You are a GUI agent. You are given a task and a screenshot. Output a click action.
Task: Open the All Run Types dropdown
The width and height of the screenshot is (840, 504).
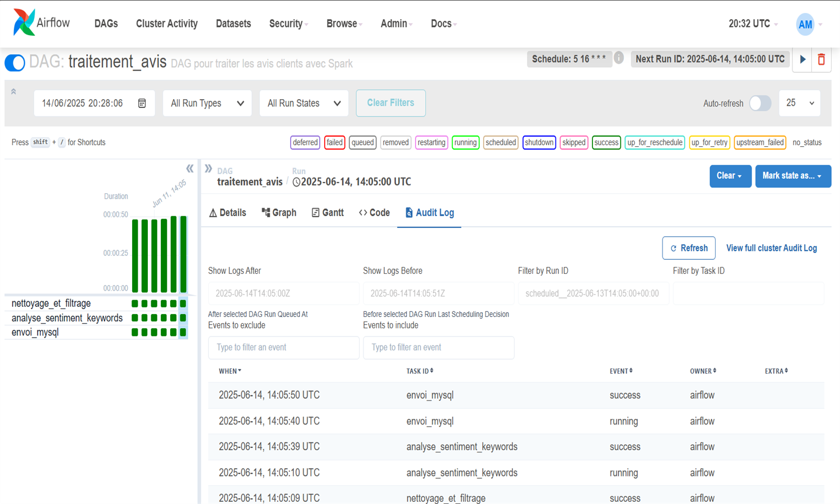(x=207, y=103)
